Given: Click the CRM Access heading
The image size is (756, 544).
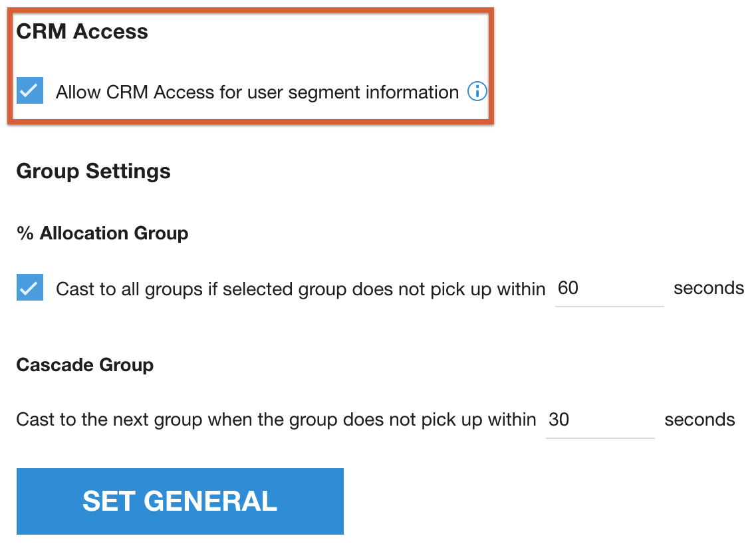Looking at the screenshot, I should tap(82, 31).
